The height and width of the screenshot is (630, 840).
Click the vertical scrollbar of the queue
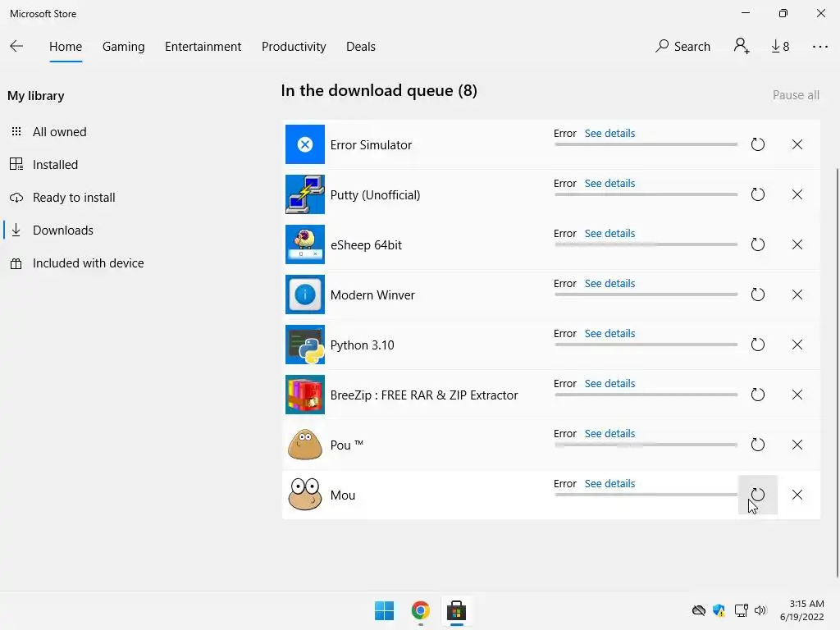pyautogui.click(x=837, y=373)
